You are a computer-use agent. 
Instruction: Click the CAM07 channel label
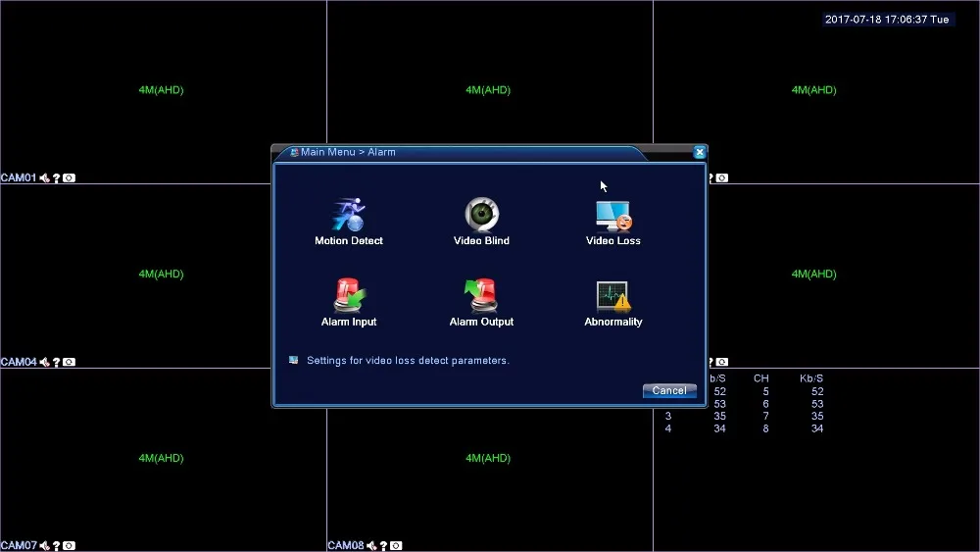point(19,546)
